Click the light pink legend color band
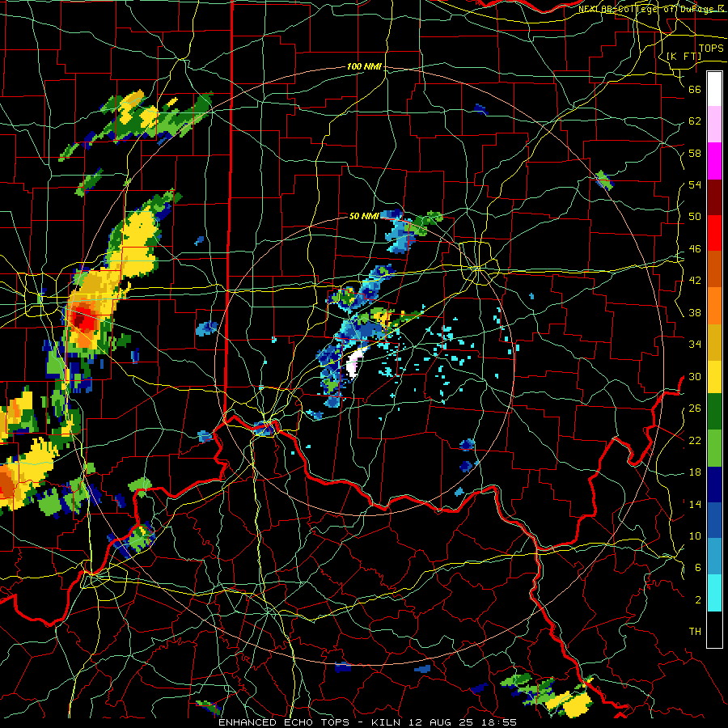 click(x=714, y=125)
